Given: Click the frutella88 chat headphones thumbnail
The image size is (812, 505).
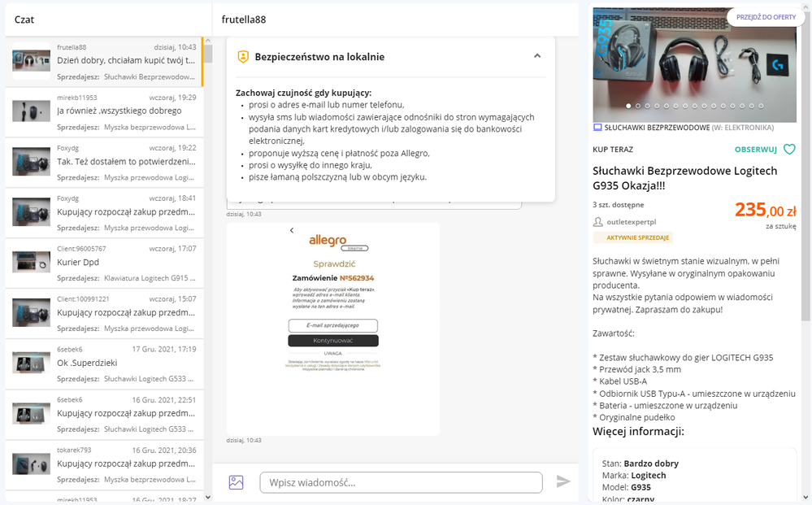Looking at the screenshot, I should click(x=31, y=61).
